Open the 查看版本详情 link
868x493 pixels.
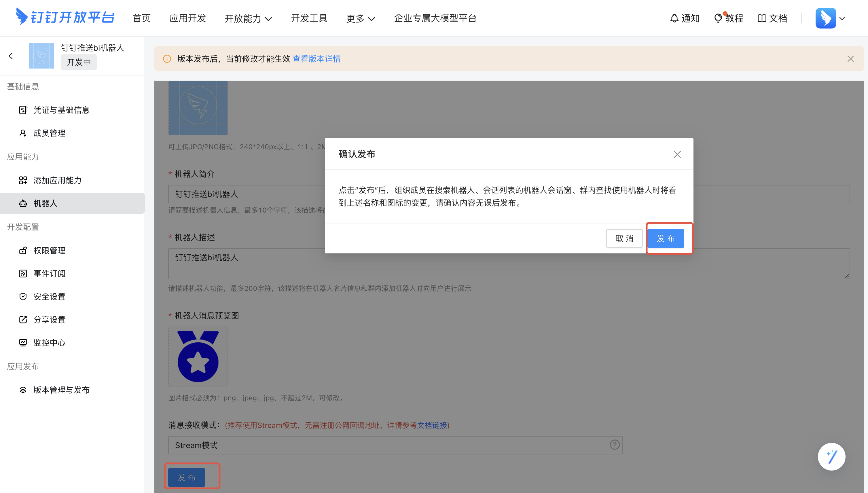(x=317, y=59)
